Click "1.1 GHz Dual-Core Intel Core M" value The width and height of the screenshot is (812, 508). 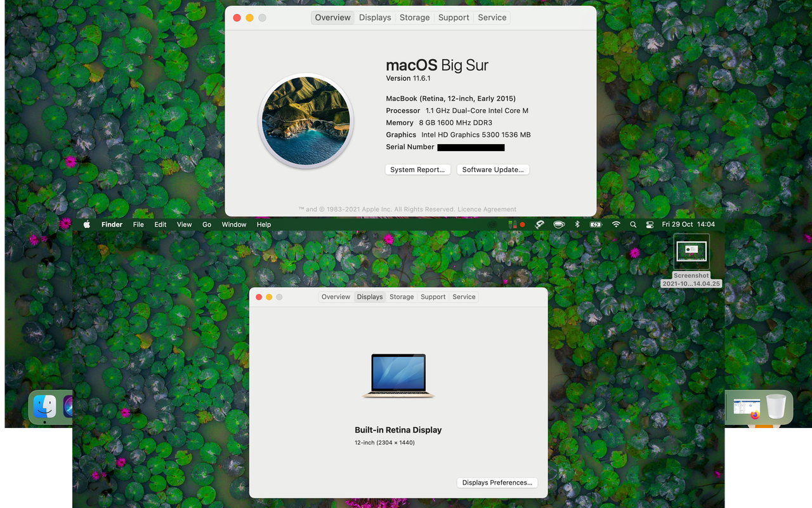[477, 110]
